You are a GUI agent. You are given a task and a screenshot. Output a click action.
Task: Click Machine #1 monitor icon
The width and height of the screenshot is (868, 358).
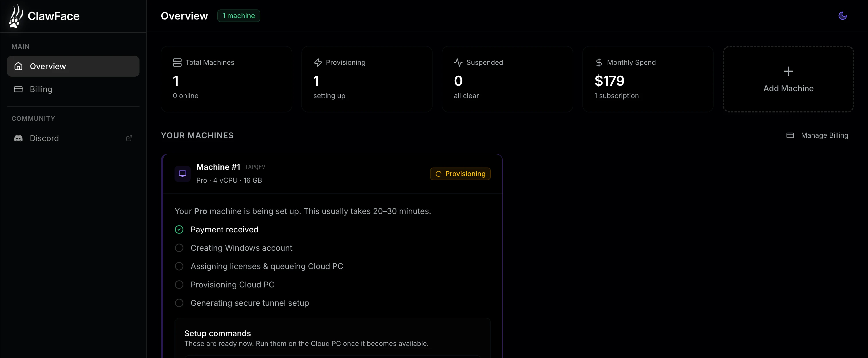[x=182, y=174]
